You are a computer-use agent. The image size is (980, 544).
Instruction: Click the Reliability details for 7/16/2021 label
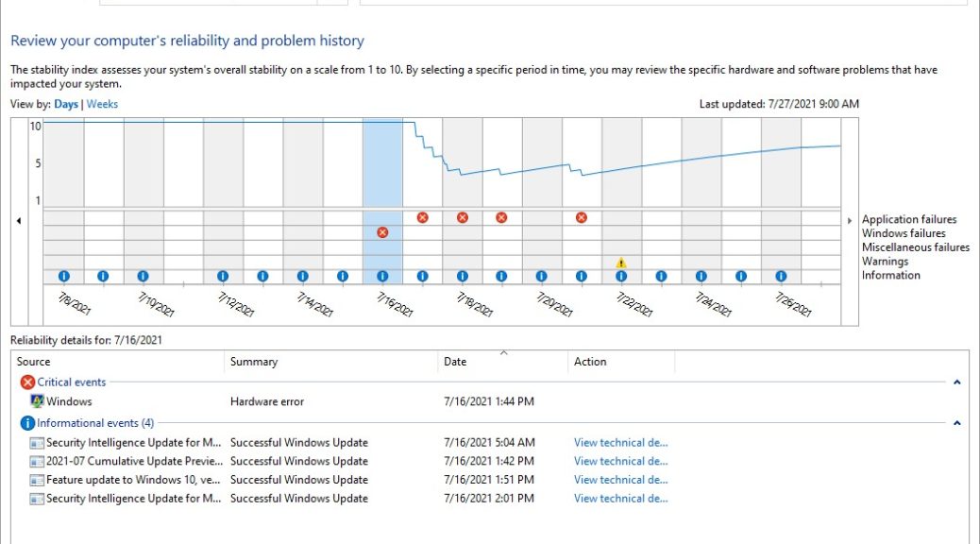[x=86, y=340]
